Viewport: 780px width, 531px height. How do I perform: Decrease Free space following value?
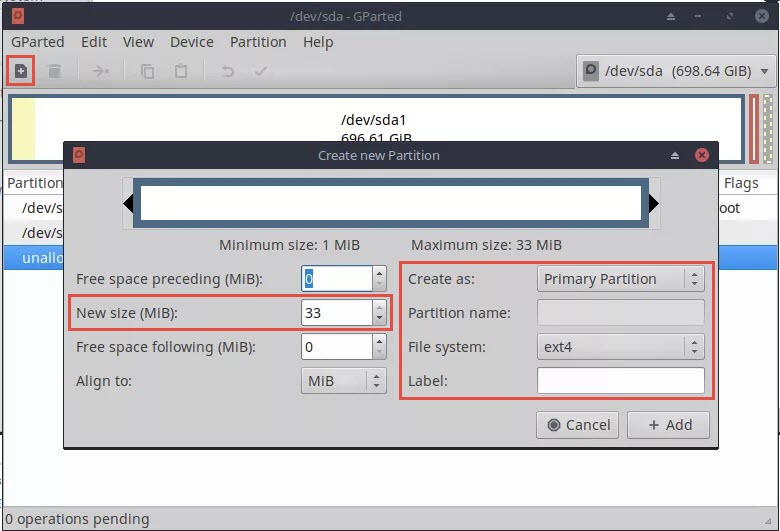click(x=379, y=353)
